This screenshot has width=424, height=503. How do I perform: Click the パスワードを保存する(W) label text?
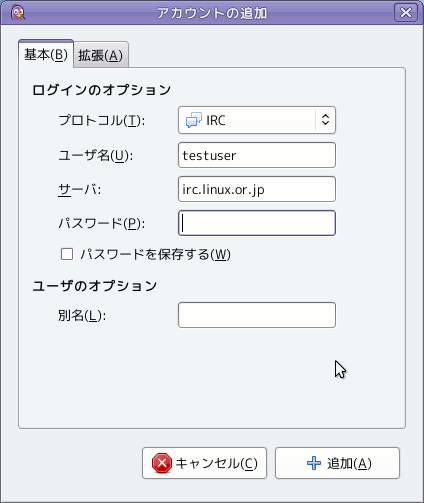point(155,254)
